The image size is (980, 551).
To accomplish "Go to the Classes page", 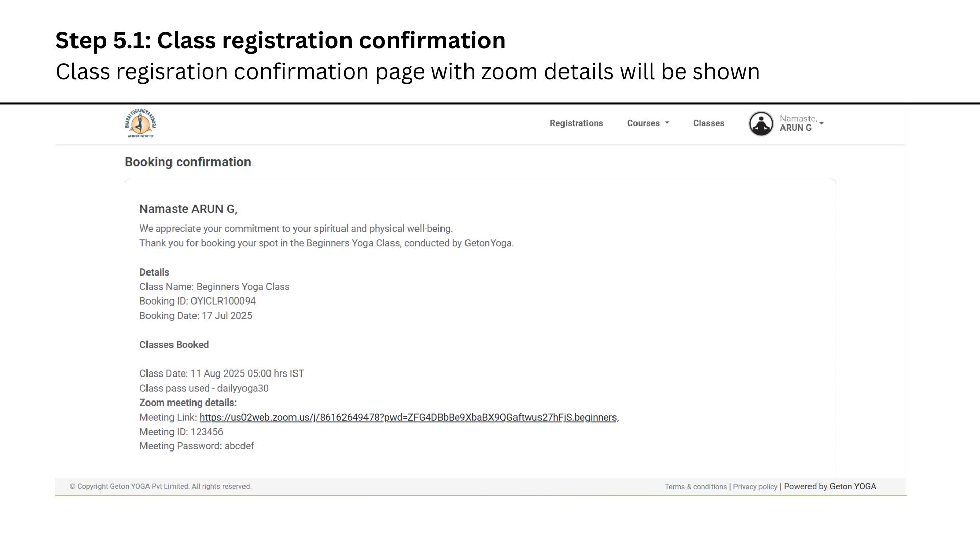I will coord(708,123).
